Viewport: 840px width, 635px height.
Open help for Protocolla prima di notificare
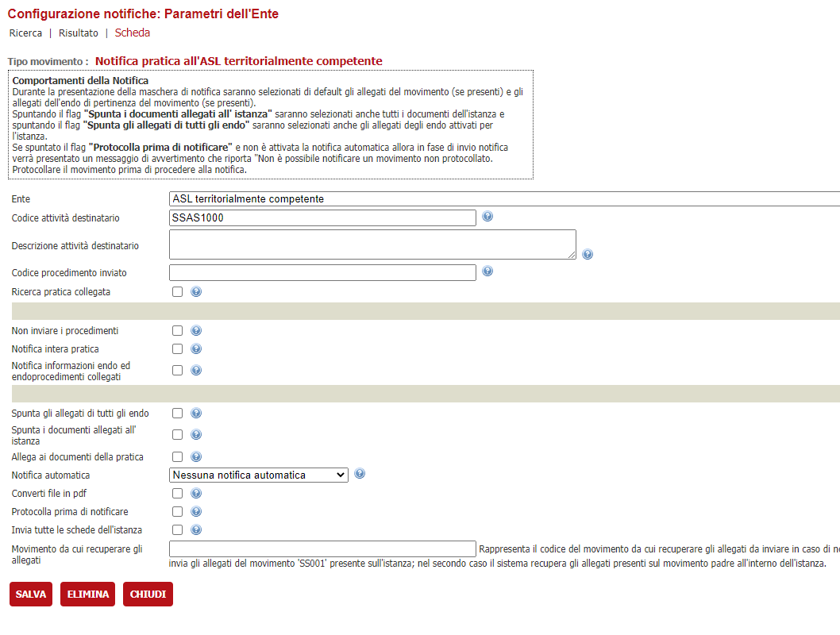point(196,511)
